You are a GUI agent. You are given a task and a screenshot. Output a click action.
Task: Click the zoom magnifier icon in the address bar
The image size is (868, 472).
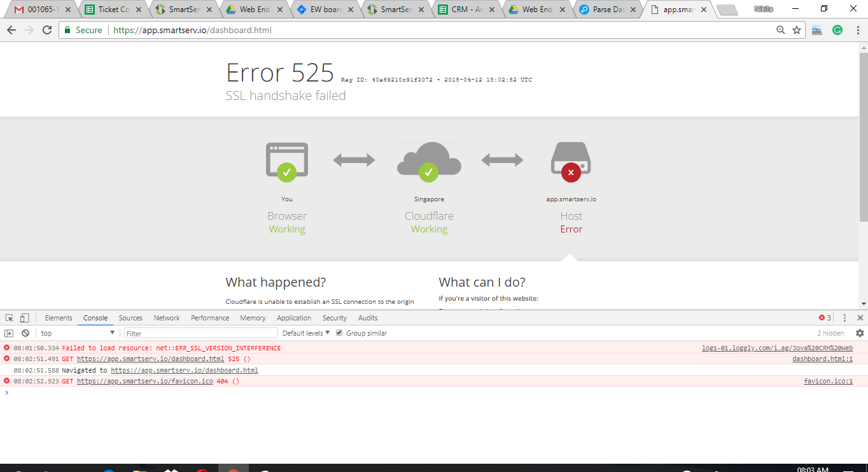[781, 30]
